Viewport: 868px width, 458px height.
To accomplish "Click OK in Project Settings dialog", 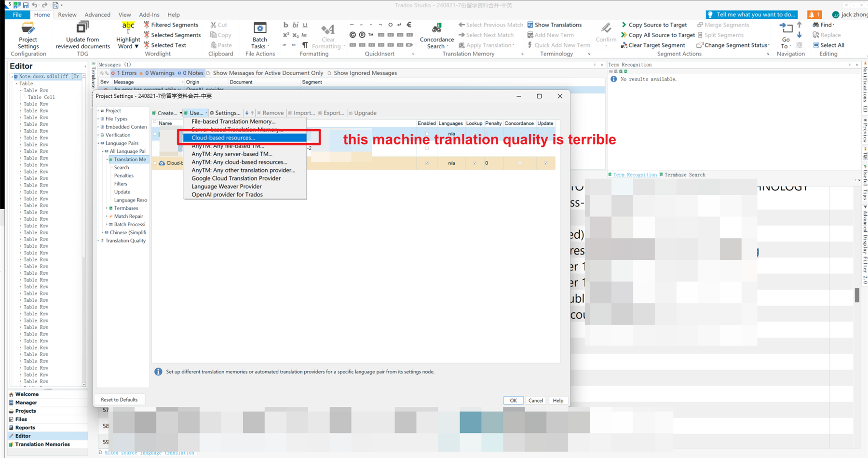I will point(513,401).
